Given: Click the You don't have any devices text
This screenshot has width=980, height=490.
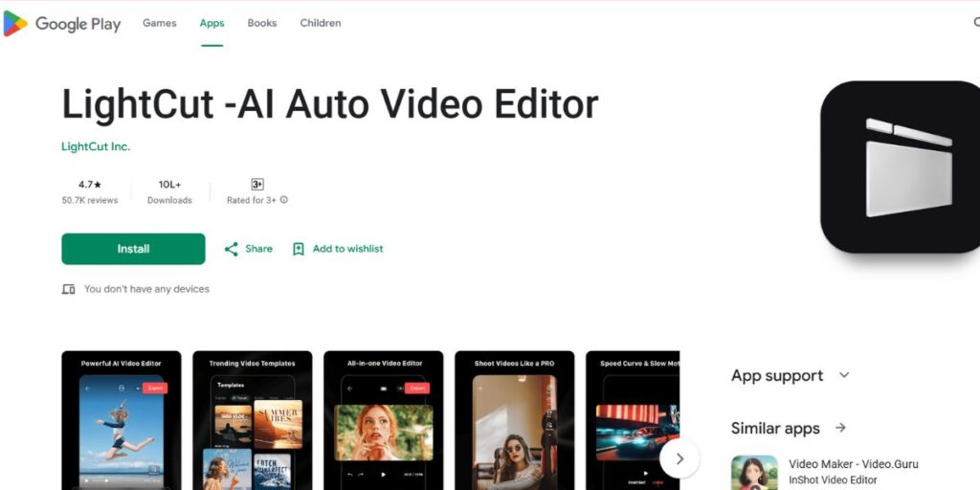Looking at the screenshot, I should coord(146,289).
